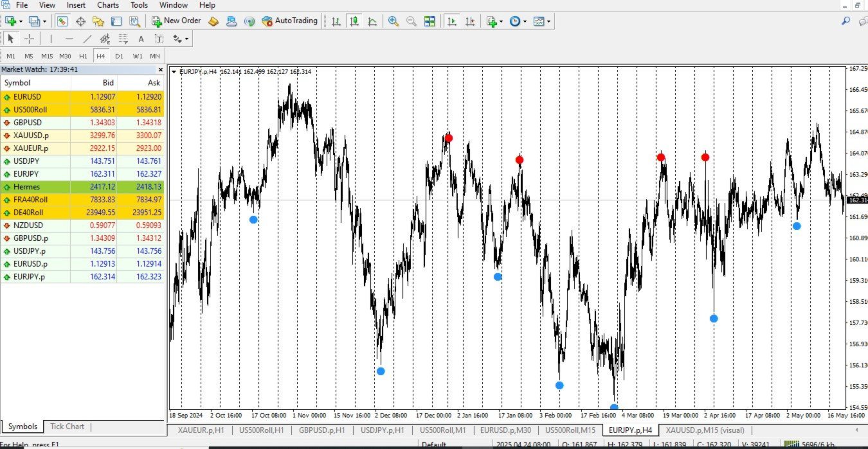Select the trendline drawing tool

[x=87, y=39]
